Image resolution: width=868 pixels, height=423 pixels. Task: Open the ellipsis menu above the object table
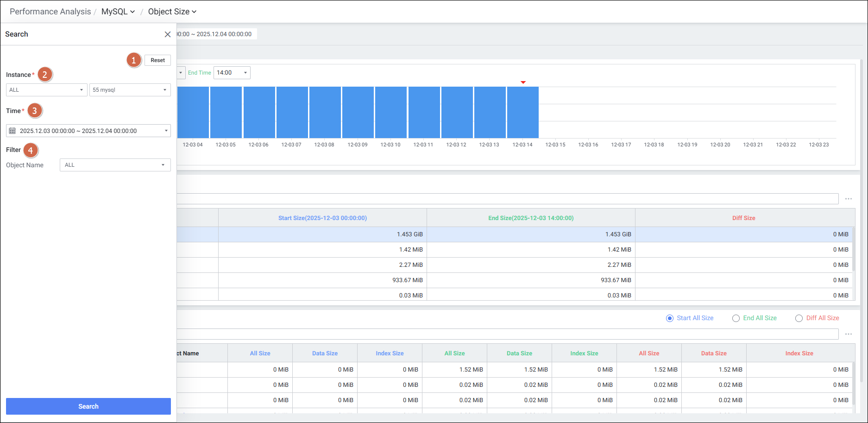tap(849, 334)
